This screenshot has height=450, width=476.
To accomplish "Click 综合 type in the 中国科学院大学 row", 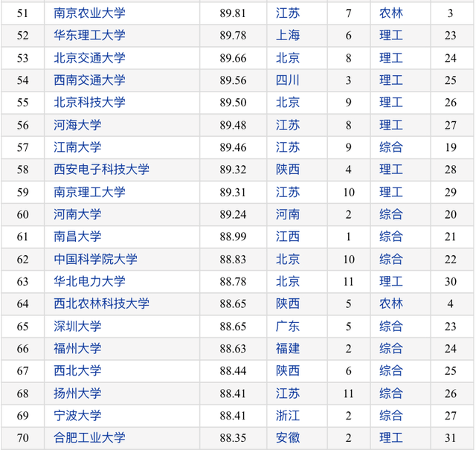I will click(x=391, y=260).
